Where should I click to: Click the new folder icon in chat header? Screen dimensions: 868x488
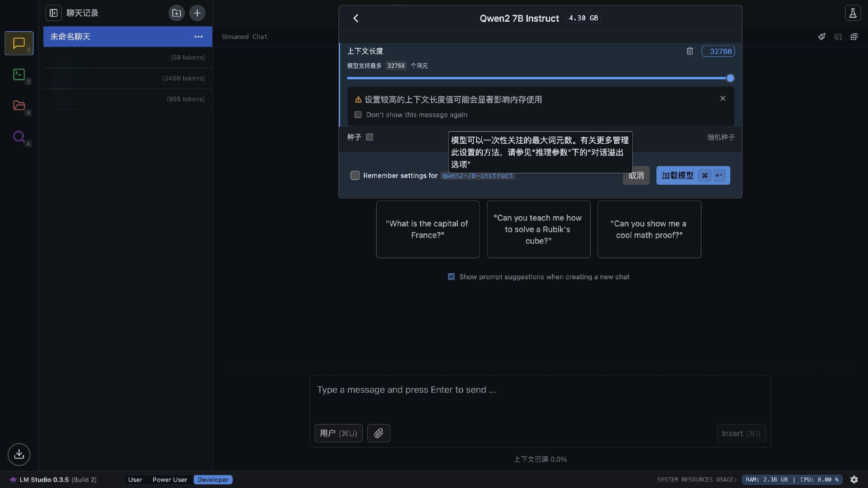click(x=176, y=13)
